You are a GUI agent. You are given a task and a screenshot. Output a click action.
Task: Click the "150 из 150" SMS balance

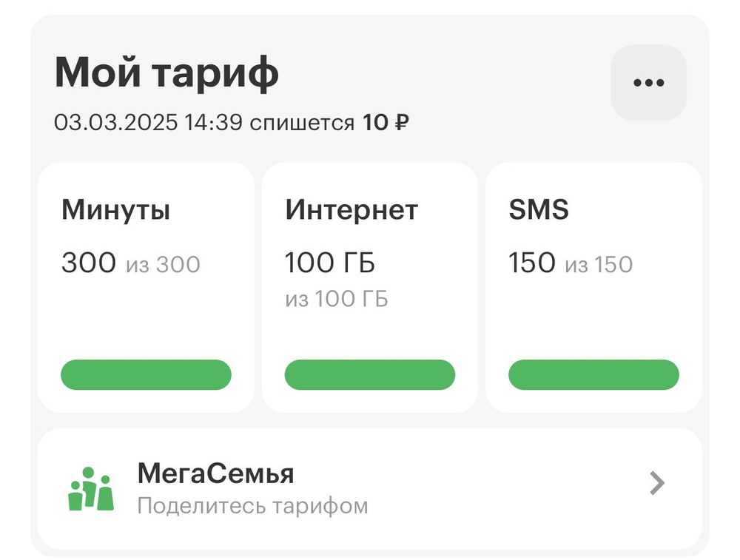571,263
